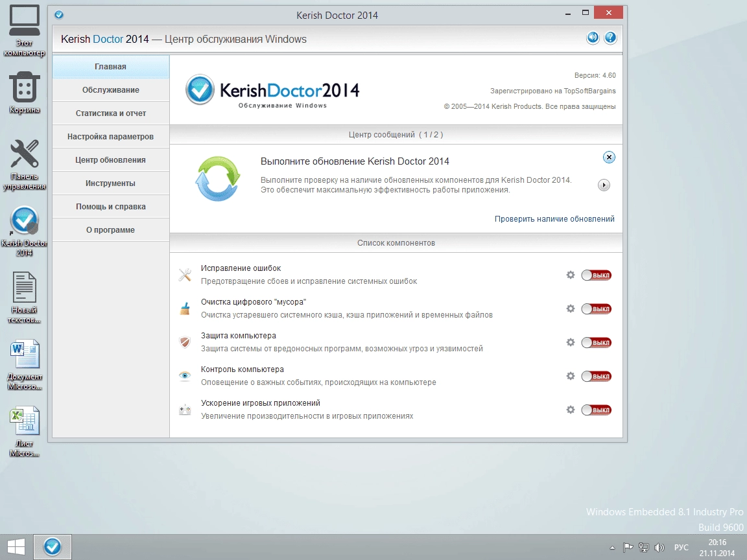Click the taskbar clock and date

(x=717, y=548)
